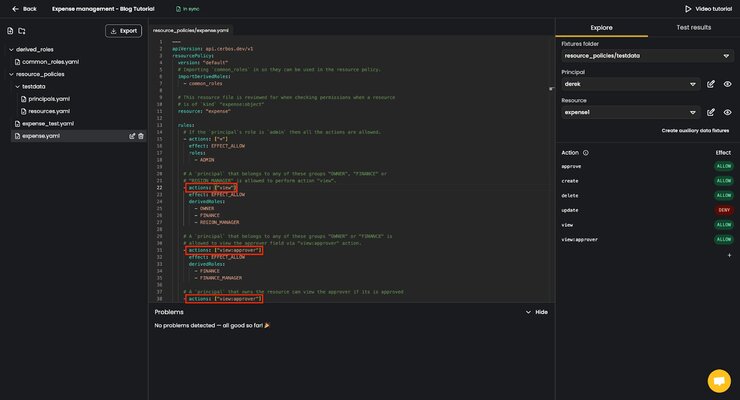740x400 pixels.
Task: Click the Back arrow button
Action: pos(24,8)
